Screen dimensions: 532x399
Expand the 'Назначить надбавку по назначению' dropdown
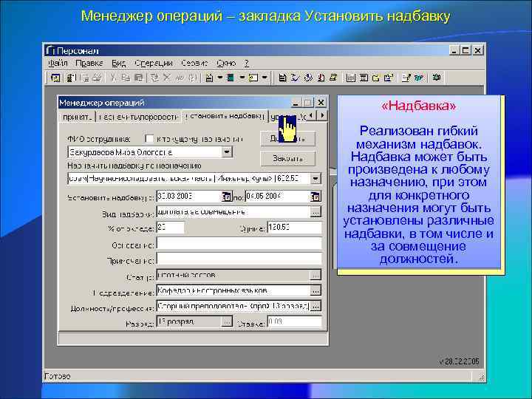pyautogui.click(x=316, y=179)
